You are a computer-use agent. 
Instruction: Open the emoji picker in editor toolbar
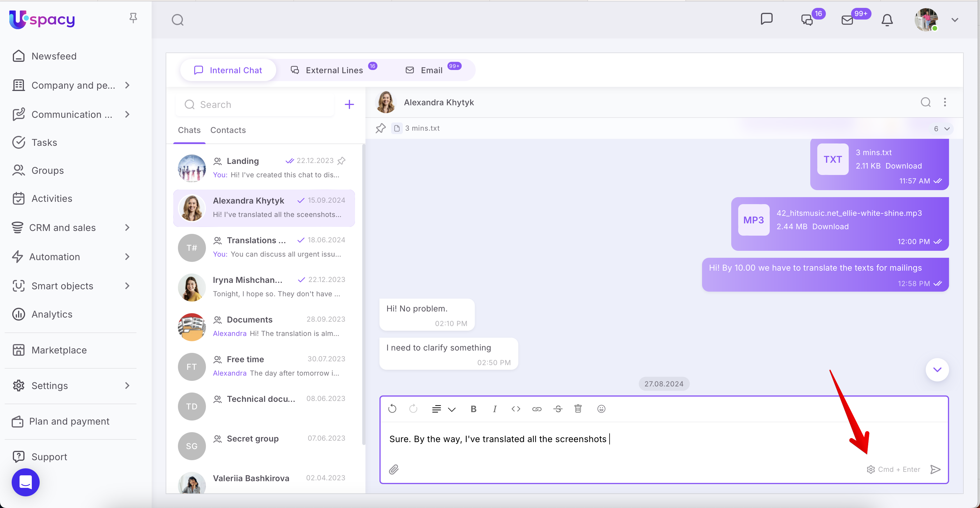pos(601,409)
